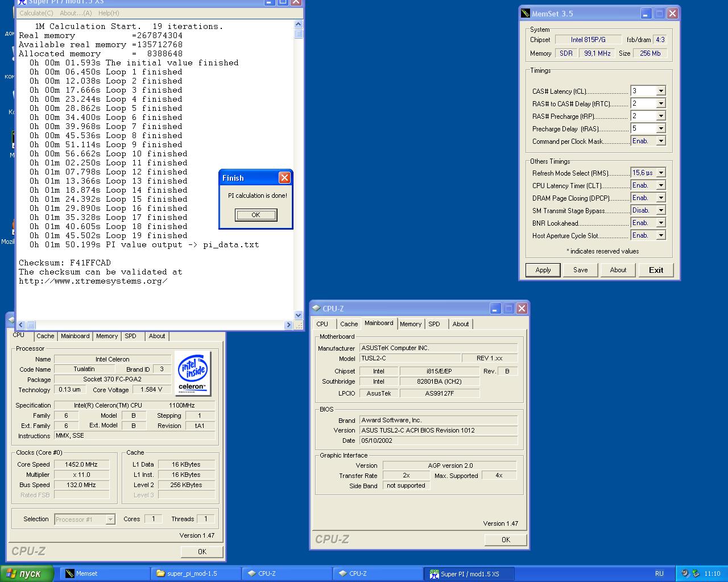Viewport: 728px width, 582px height.
Task: Click Apply button in MemSet
Action: pyautogui.click(x=543, y=270)
